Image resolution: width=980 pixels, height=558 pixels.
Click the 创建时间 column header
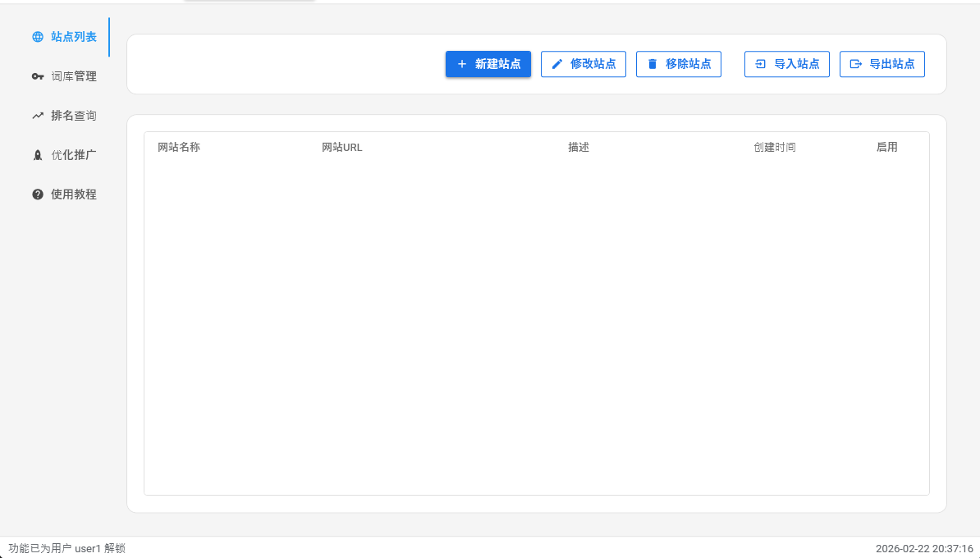tap(775, 148)
